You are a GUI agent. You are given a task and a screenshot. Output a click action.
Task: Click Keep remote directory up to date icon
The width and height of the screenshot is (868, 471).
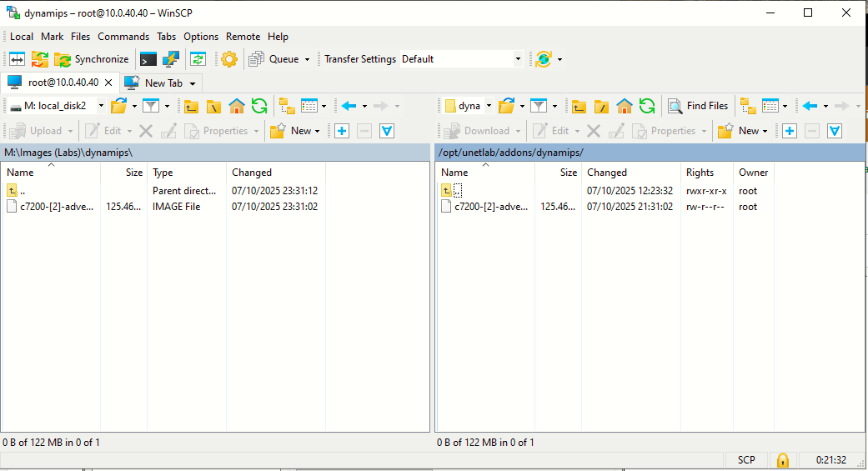tap(198, 59)
